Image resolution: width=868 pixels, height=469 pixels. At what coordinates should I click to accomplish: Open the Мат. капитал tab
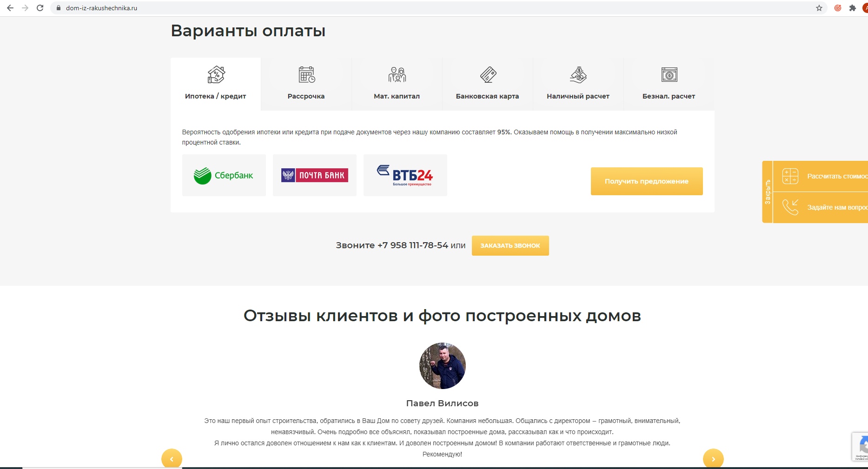[x=397, y=84]
